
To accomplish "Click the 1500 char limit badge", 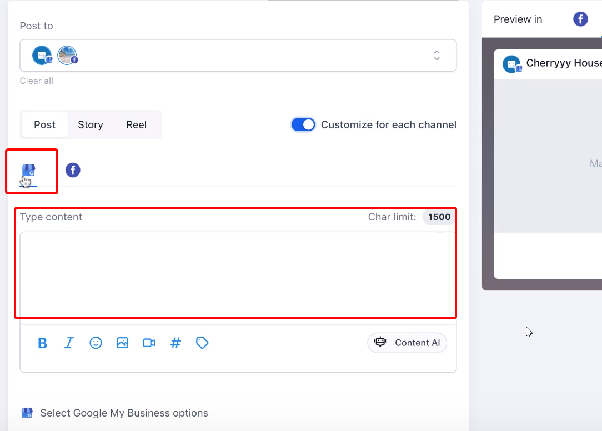I will click(x=439, y=217).
